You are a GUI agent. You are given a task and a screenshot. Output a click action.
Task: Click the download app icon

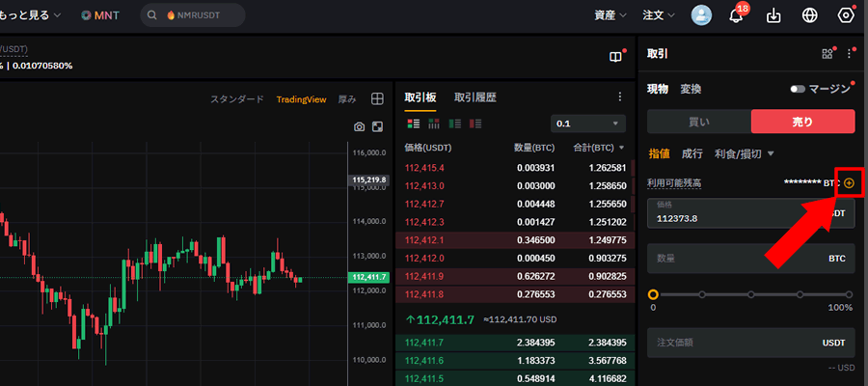773,15
